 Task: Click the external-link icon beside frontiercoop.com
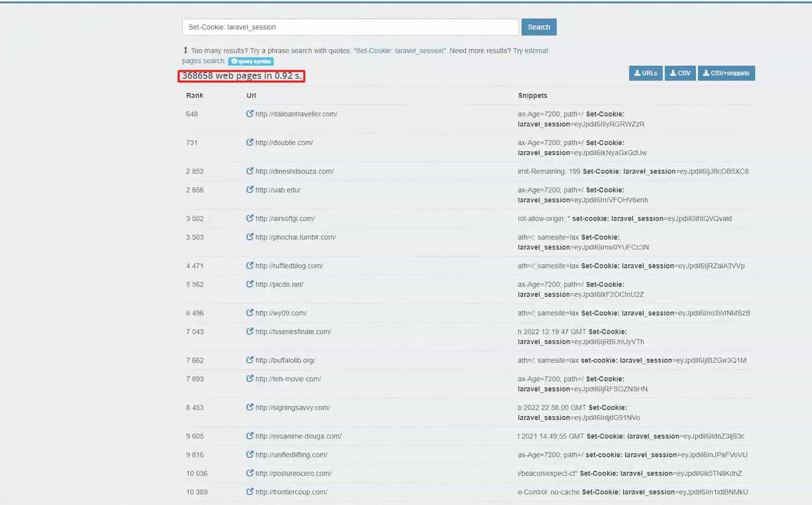pos(250,491)
